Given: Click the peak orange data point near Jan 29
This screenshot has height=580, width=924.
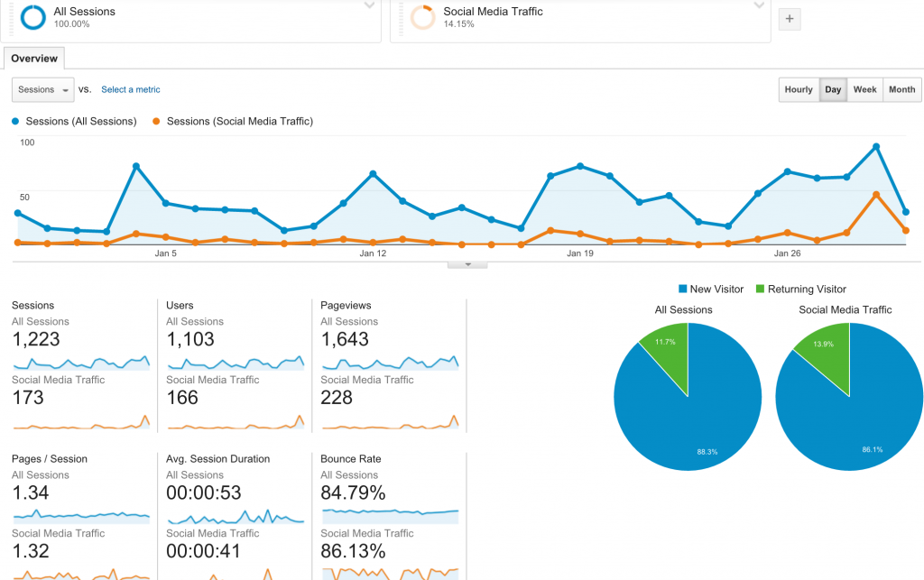Looking at the screenshot, I should [x=876, y=195].
